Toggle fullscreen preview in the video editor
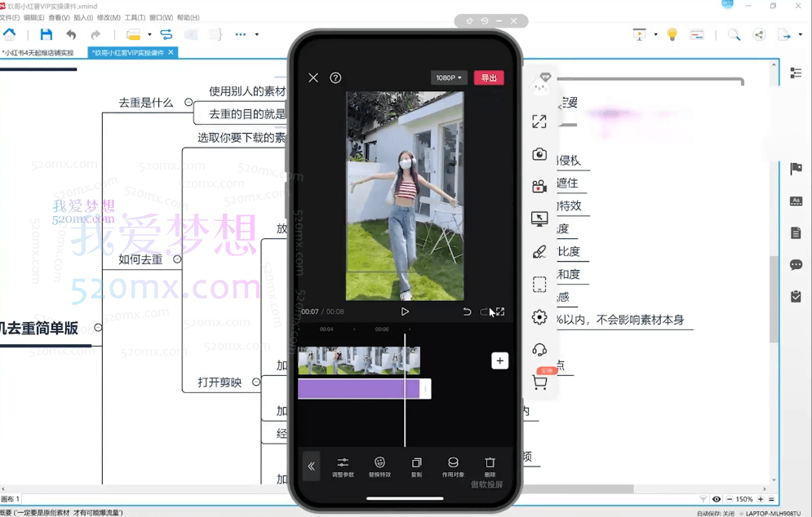Viewport: 812px width, 517px height. [x=500, y=312]
